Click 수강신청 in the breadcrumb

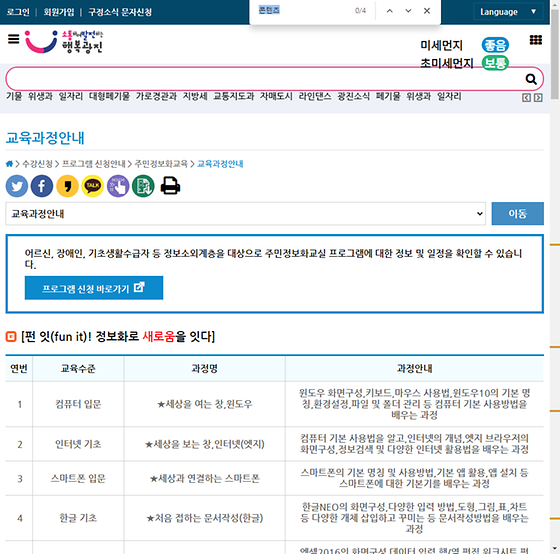click(x=37, y=164)
